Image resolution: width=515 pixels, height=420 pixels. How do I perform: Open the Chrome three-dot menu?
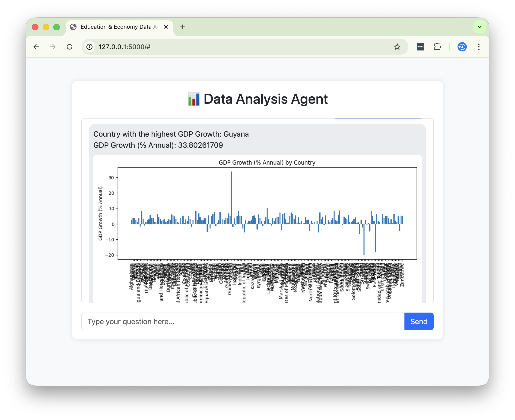click(479, 47)
